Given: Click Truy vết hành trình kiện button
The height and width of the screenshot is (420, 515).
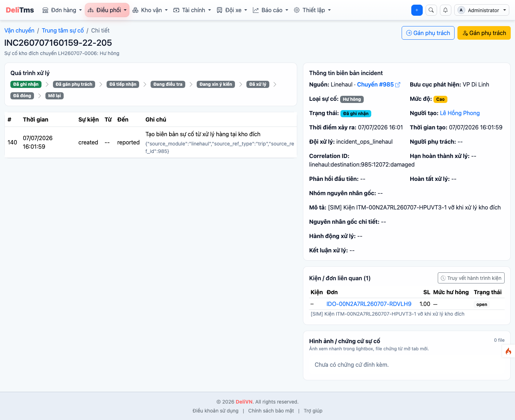Looking at the screenshot, I should (471, 278).
